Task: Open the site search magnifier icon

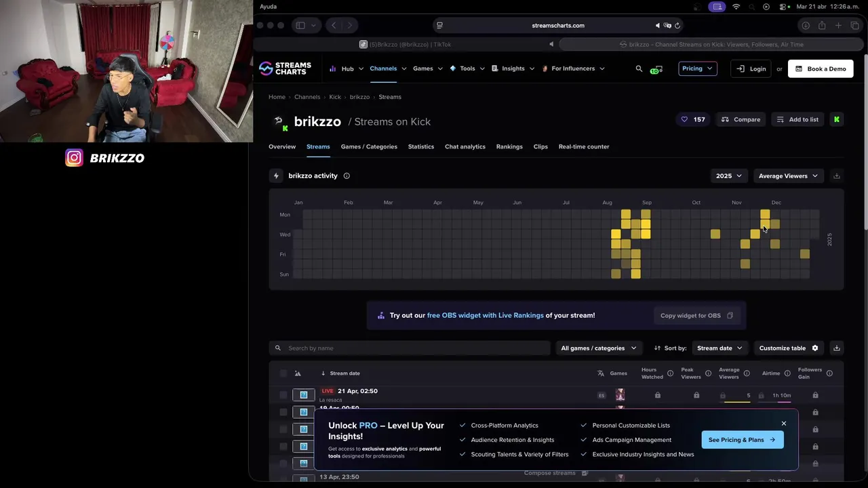Action: (639, 68)
